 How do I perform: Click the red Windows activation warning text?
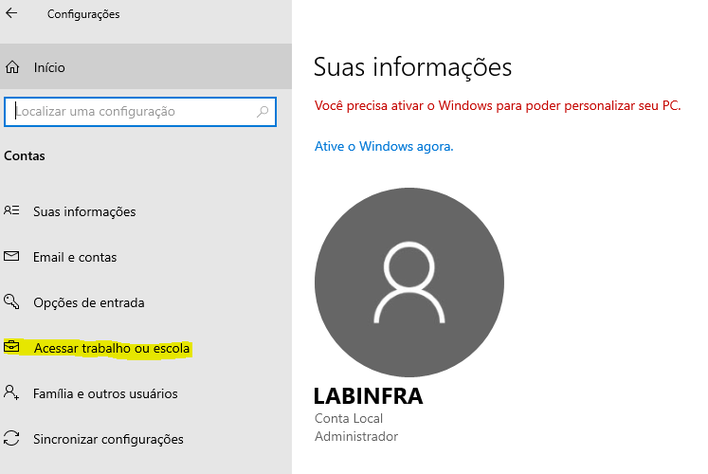coord(498,106)
